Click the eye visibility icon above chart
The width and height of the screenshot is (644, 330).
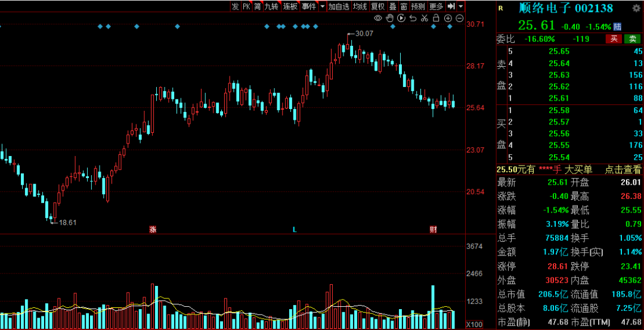click(x=379, y=18)
